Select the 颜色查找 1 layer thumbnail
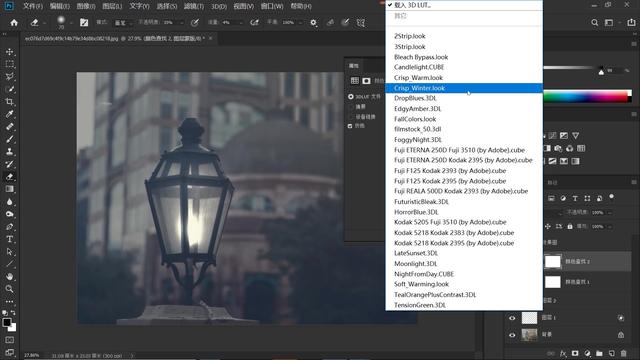This screenshot has width=640, height=360. pyautogui.click(x=553, y=282)
